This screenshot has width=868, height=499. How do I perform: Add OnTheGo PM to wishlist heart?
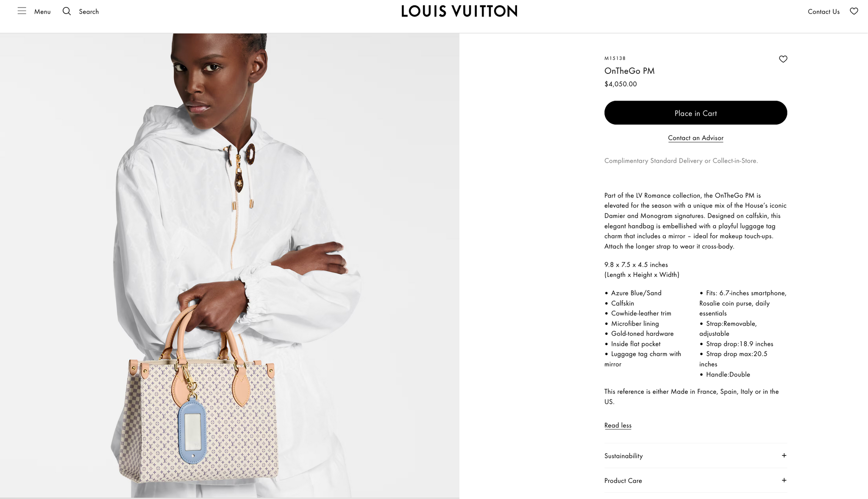(783, 59)
